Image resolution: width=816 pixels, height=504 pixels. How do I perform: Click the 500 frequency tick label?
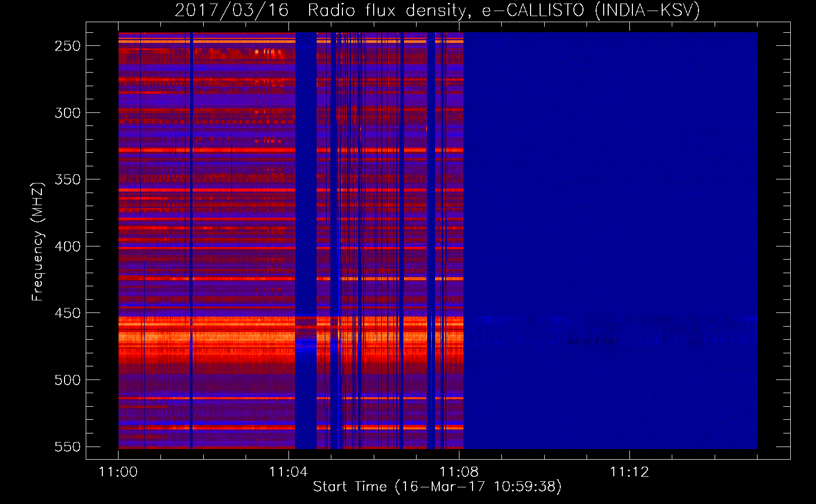[x=68, y=380]
